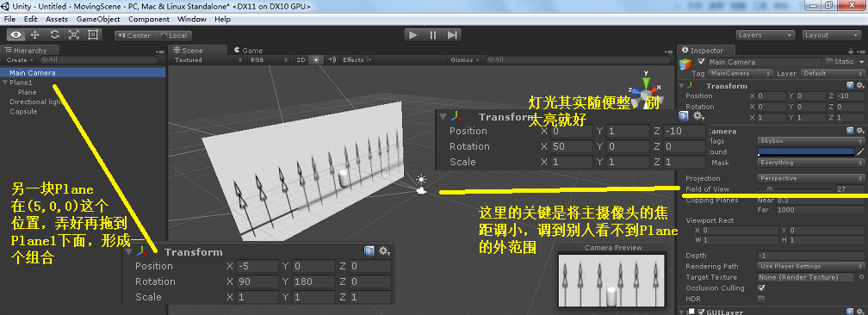
Task: Open the Projection Perspective dropdown
Action: [811, 178]
